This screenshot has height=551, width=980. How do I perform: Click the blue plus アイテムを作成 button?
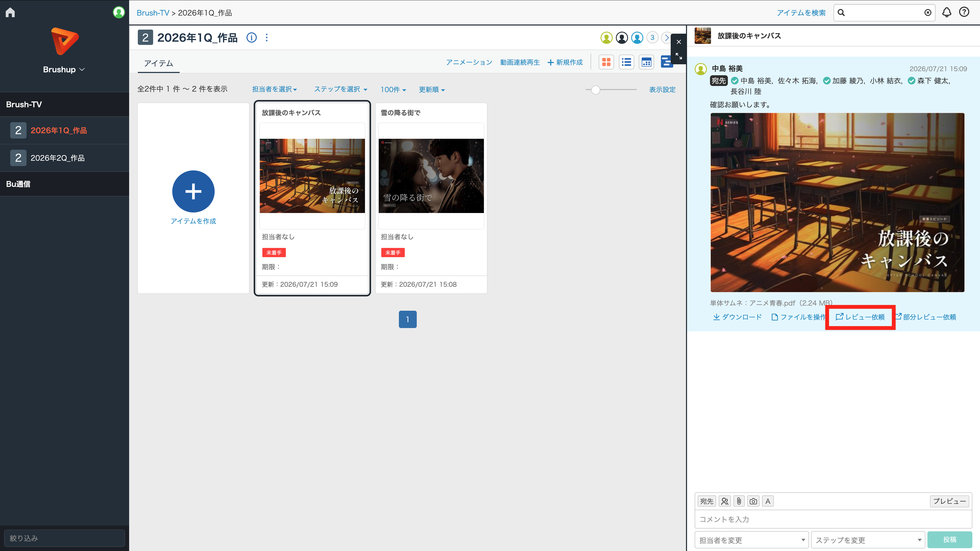193,191
